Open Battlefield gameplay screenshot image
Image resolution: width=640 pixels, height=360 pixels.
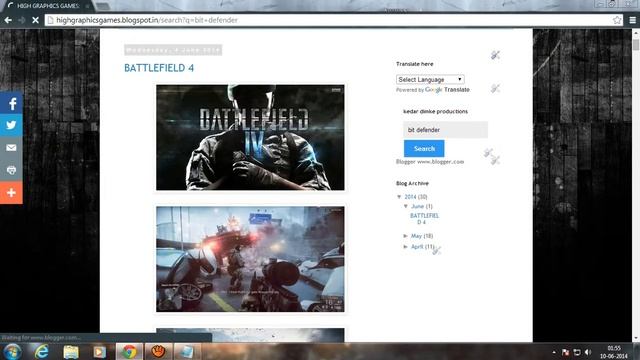click(x=250, y=259)
